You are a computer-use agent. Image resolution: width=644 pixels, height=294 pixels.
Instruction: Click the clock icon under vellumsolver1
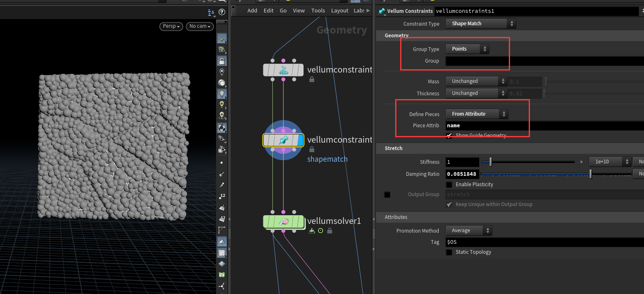321,231
